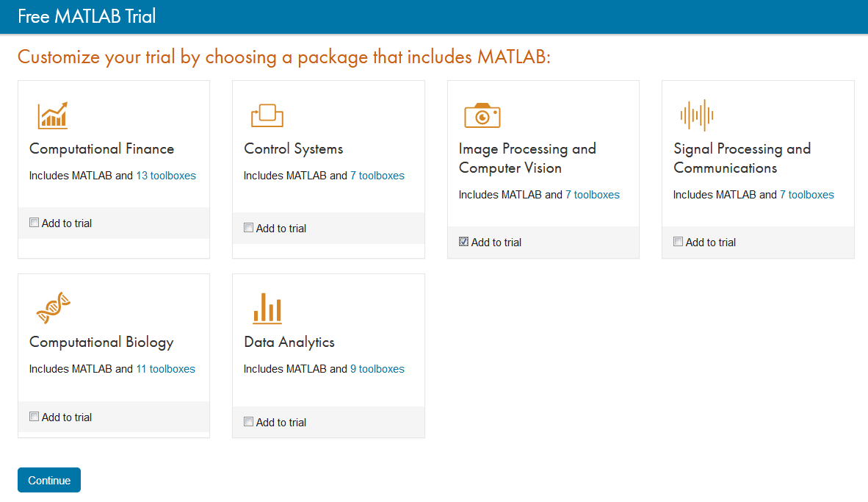Tick Signal Processing Add to trial checkbox
The width and height of the screenshot is (868, 502).
(679, 242)
